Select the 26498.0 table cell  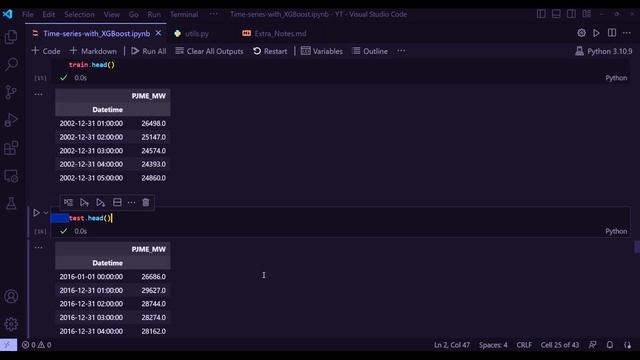153,123
